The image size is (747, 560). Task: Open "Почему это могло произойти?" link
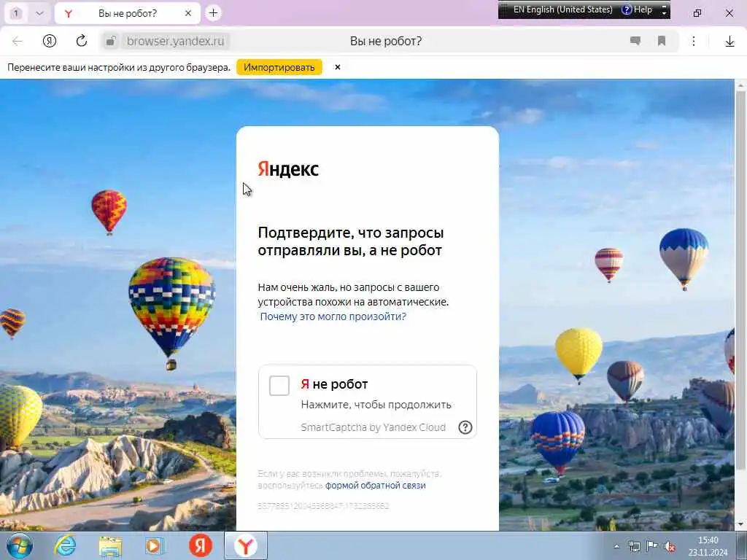333,316
